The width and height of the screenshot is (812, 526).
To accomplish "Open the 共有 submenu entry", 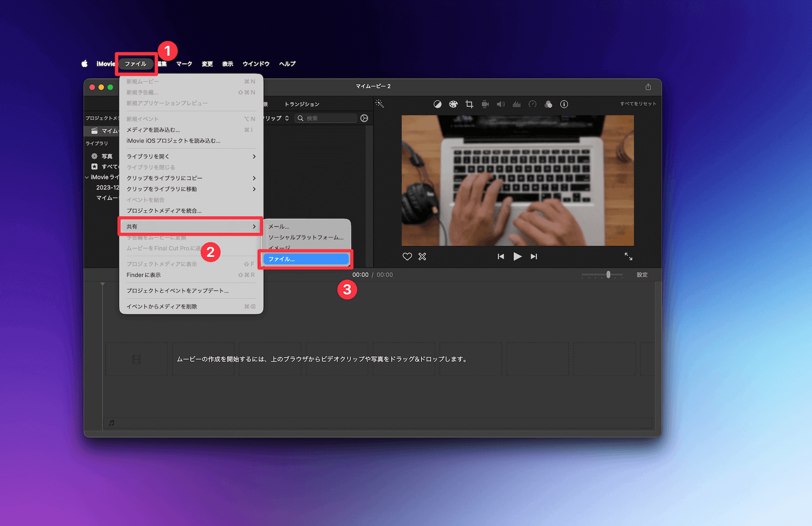I will tap(191, 226).
